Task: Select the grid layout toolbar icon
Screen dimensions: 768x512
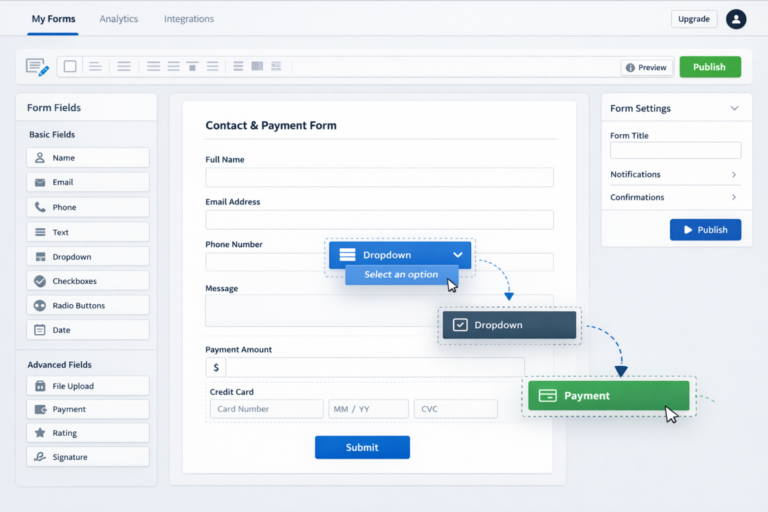Action: coord(276,66)
